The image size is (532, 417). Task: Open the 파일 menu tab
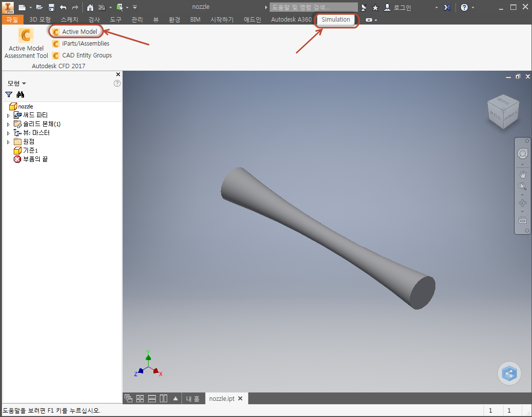[x=12, y=19]
